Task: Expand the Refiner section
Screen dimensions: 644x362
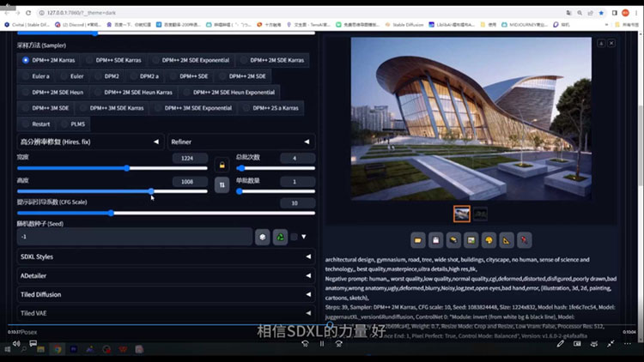Action: coord(241,142)
